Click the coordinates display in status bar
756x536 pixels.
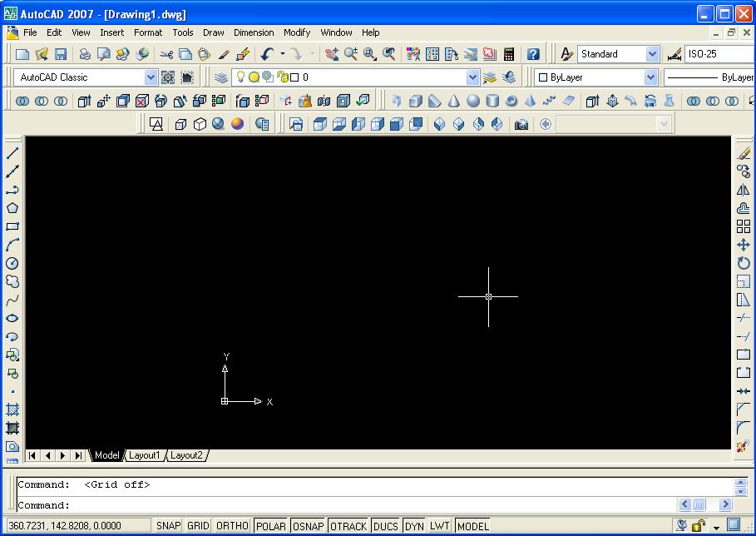pos(78,526)
